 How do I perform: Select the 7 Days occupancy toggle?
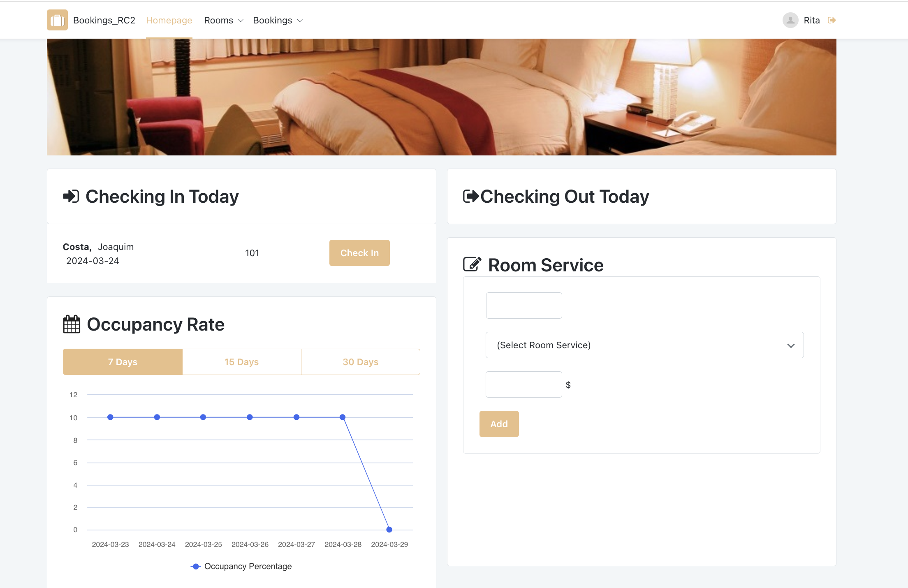pos(123,362)
